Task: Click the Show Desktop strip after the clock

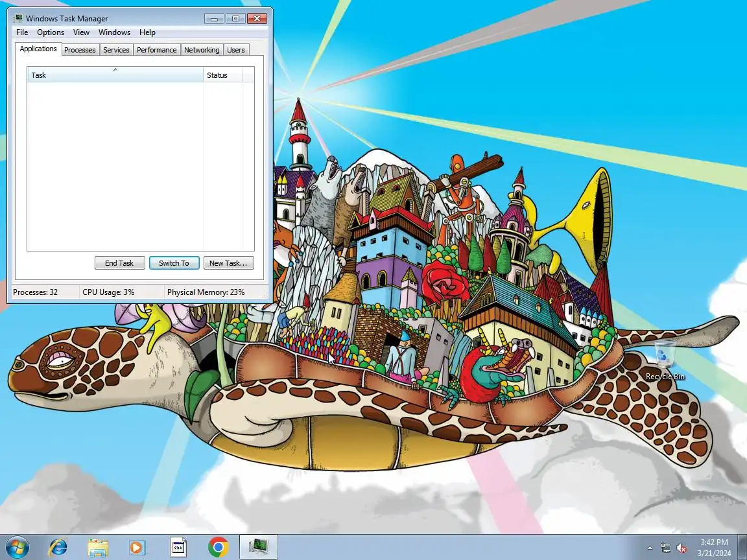Action: pos(742,548)
